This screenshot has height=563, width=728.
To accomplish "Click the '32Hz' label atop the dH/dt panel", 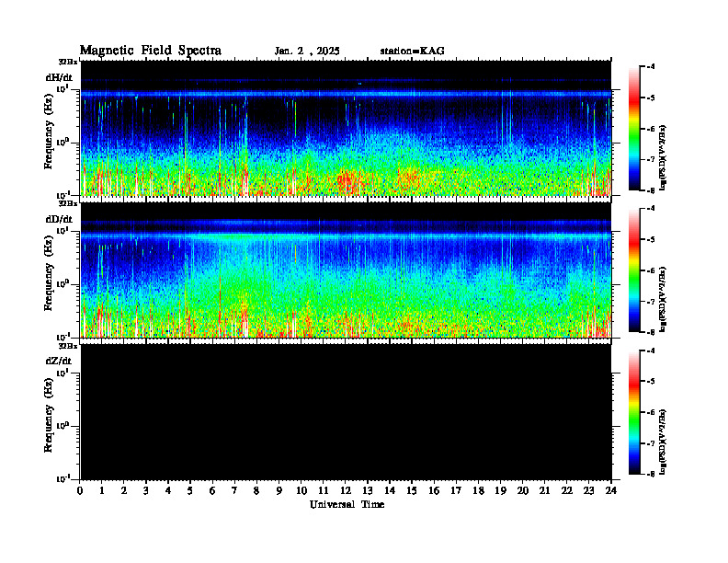I will 68,62.
